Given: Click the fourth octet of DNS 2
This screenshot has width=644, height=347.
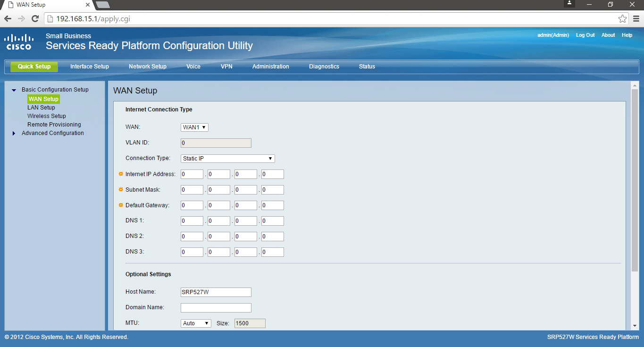Looking at the screenshot, I should pyautogui.click(x=273, y=237).
